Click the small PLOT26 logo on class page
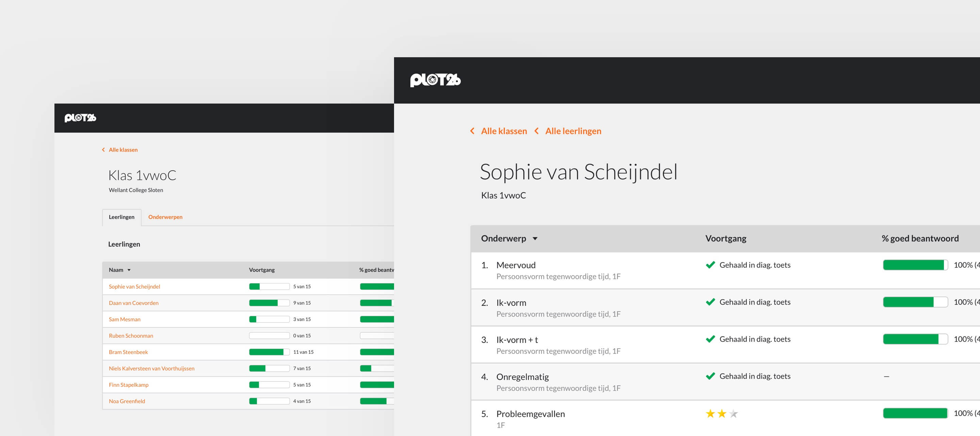980x436 pixels. 80,118
